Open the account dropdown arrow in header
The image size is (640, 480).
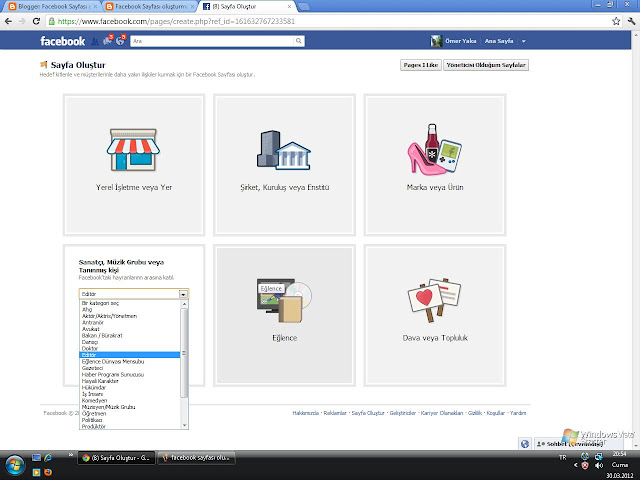click(524, 41)
